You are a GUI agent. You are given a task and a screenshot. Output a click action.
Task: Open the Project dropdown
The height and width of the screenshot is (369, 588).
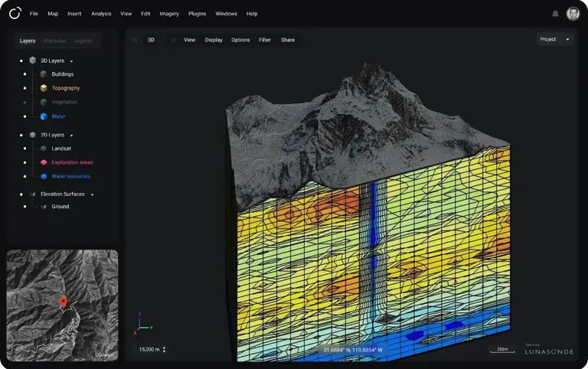pyautogui.click(x=555, y=39)
